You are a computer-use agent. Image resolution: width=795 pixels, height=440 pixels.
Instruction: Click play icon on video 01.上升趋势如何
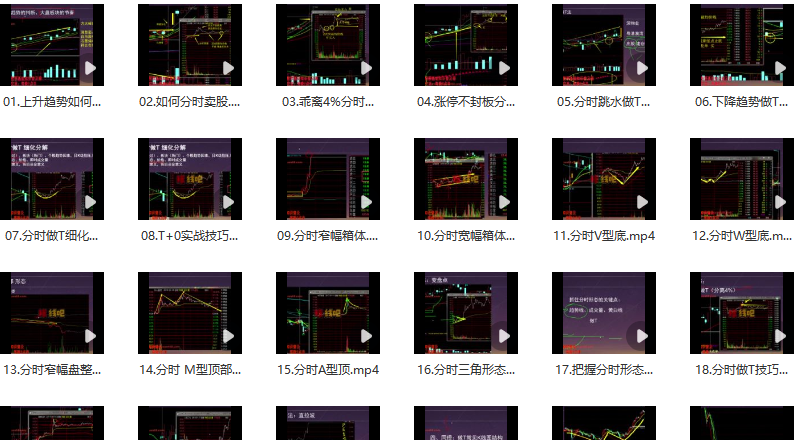89,68
